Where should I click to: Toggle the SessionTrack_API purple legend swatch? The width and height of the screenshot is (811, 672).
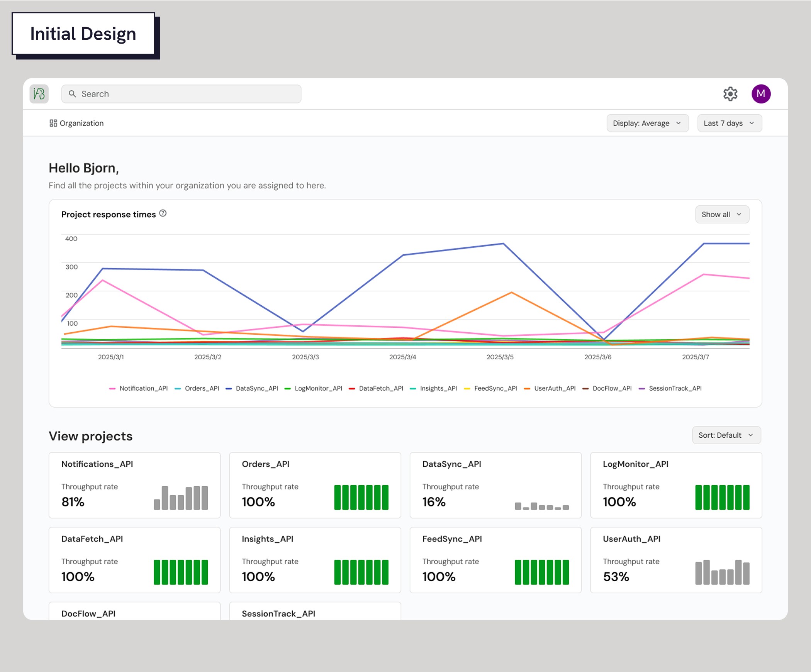[x=642, y=388]
